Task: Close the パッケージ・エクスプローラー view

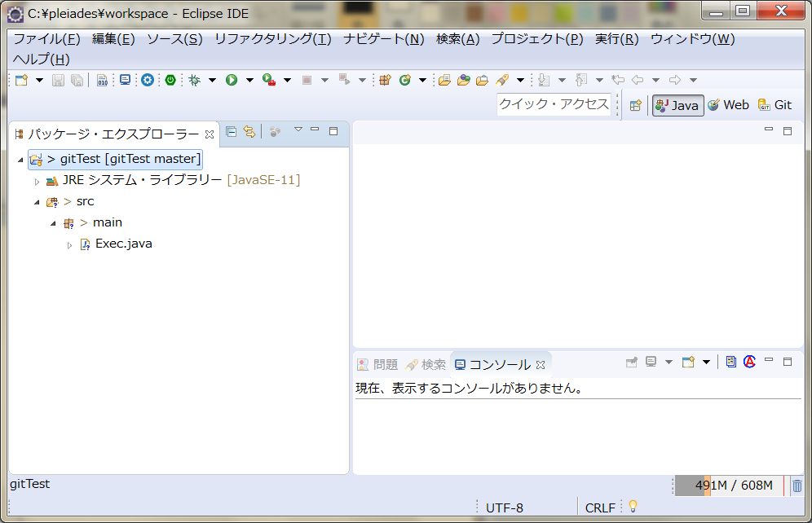Action: tap(210, 134)
